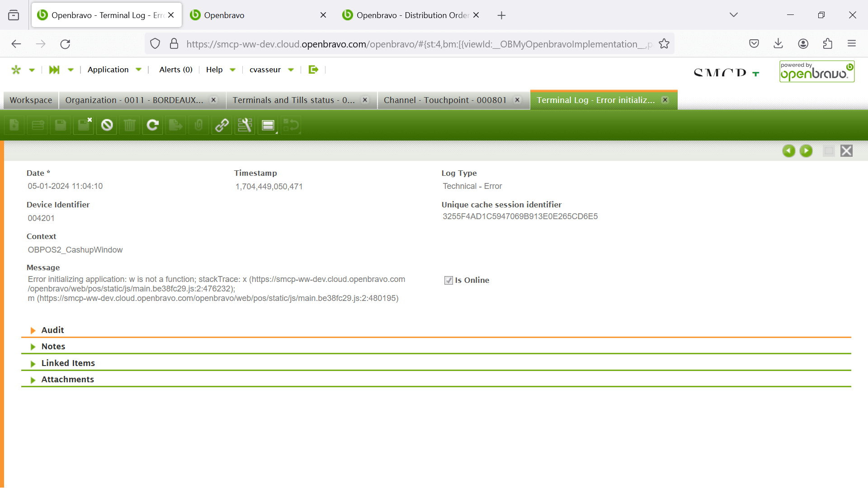The height and width of the screenshot is (488, 868).
Task: Click the toggle form/grid view icon
Action: (x=268, y=125)
